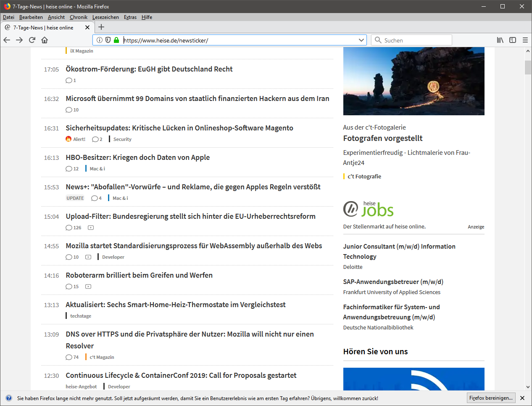Show site info via green padlock
The height and width of the screenshot is (406, 532).
click(x=116, y=40)
